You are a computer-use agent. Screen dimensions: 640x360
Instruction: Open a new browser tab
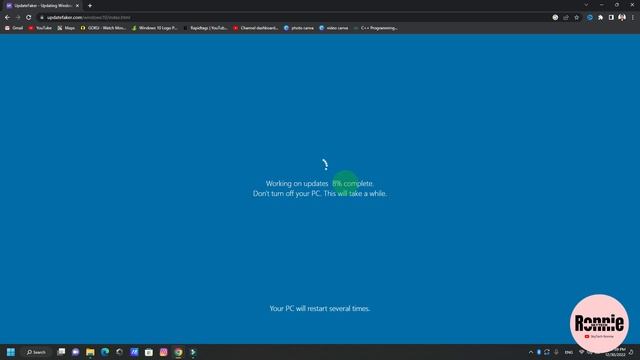[90, 6]
